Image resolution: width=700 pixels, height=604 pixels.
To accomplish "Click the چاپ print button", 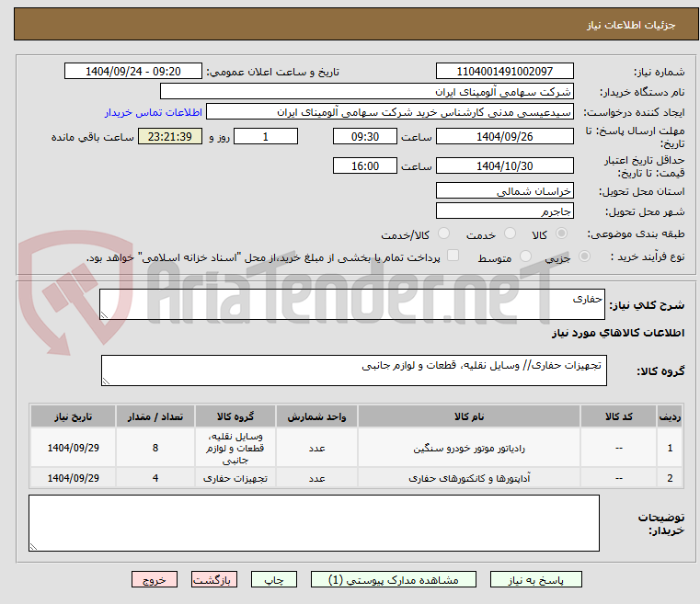I will (274, 579).
